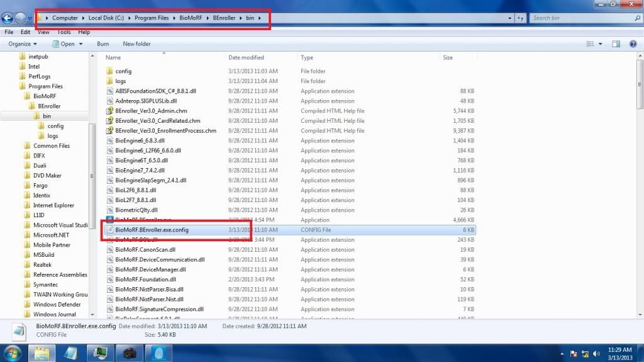Click the ABISFoundationSDK dll file icon
644x362 pixels.
coord(109,91)
